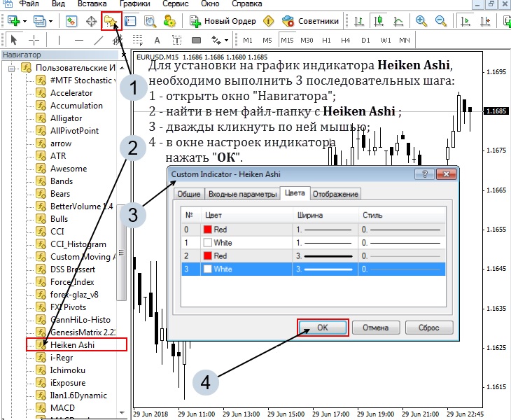Open new chart dropdown arrow
The width and height of the screenshot is (511, 420).
(x=24, y=22)
